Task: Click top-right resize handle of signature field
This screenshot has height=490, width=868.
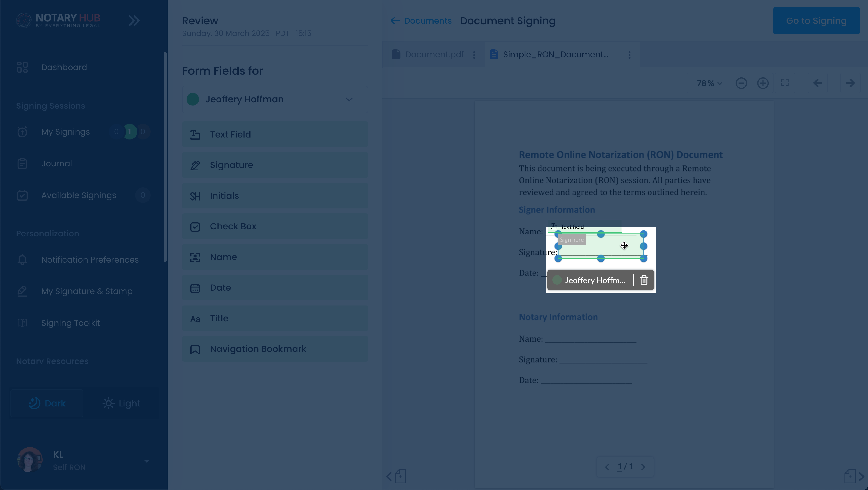Action: [x=644, y=234]
